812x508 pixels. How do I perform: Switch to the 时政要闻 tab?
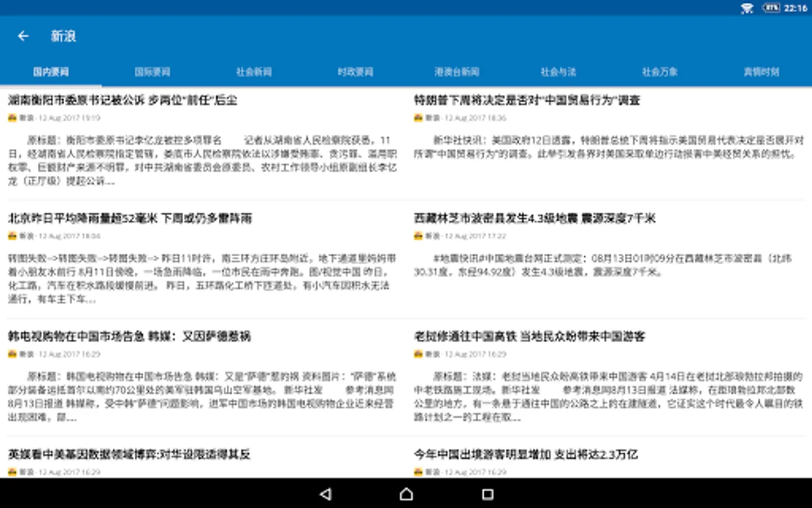(355, 72)
